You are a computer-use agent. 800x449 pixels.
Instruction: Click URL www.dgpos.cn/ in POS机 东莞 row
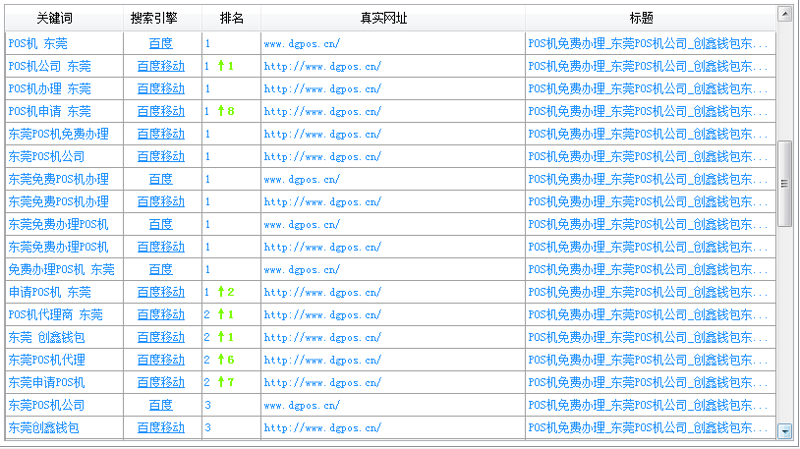(302, 44)
